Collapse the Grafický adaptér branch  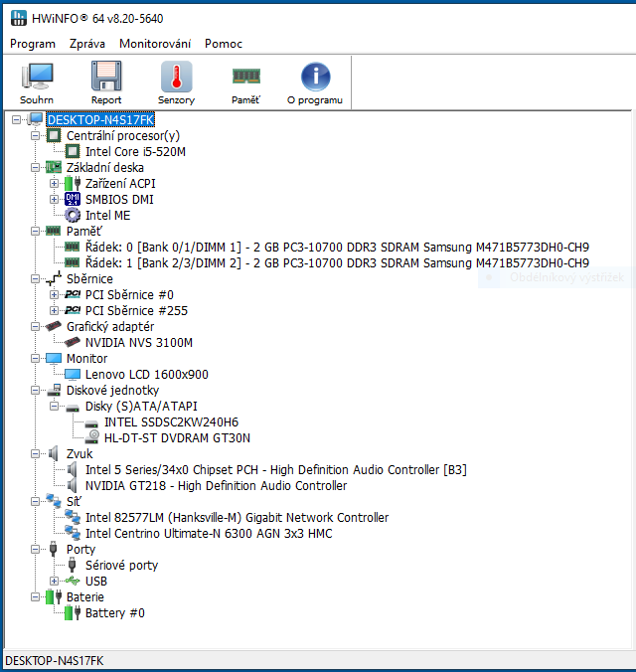coord(35,327)
